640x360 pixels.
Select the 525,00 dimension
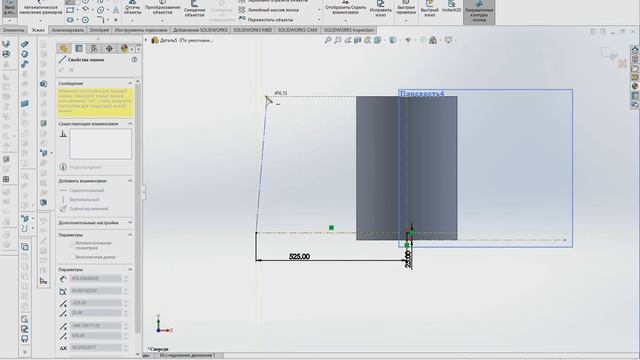point(299,256)
